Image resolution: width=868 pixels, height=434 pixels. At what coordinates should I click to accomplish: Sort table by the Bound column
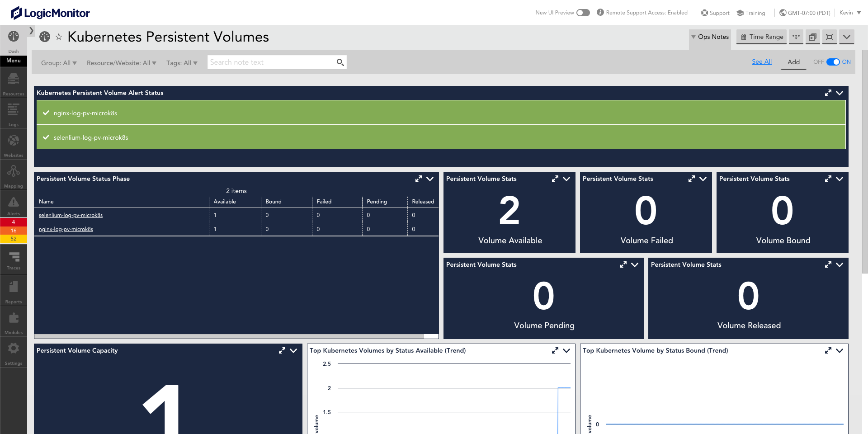tap(274, 202)
